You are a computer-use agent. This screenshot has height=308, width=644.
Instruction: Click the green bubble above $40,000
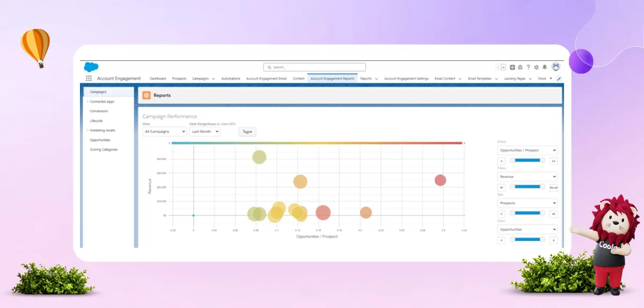(x=259, y=157)
